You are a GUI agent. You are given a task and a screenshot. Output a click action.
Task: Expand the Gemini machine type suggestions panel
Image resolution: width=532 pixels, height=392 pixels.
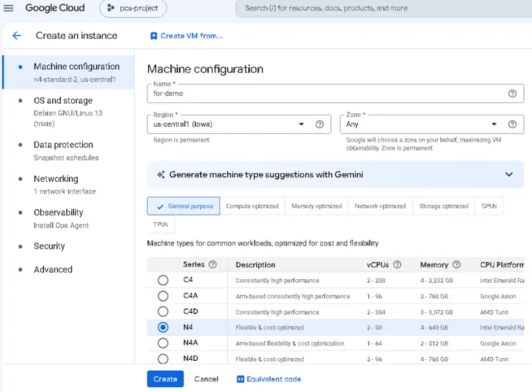tap(508, 174)
